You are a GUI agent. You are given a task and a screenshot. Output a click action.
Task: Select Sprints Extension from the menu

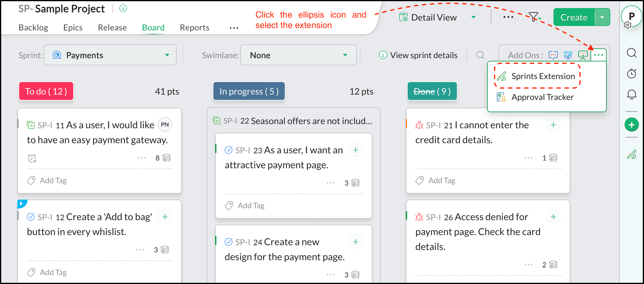pyautogui.click(x=543, y=76)
